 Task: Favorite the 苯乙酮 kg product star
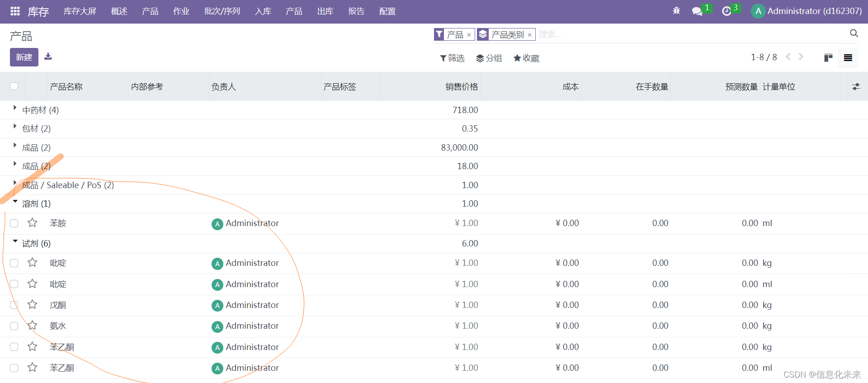(x=32, y=347)
